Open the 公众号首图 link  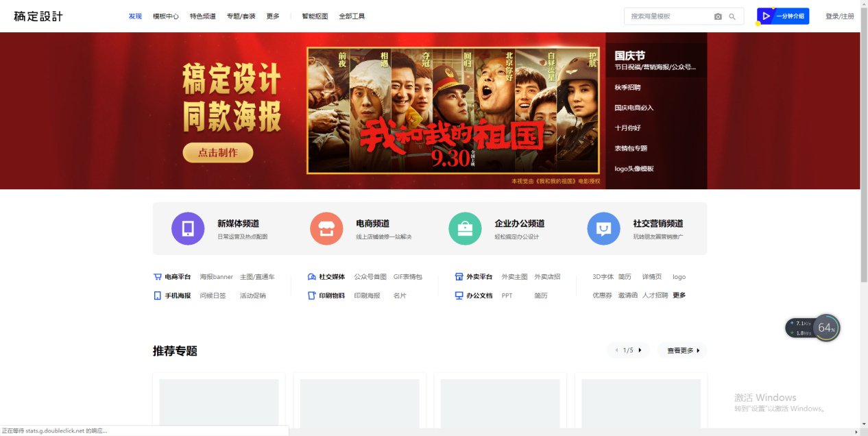click(x=370, y=277)
